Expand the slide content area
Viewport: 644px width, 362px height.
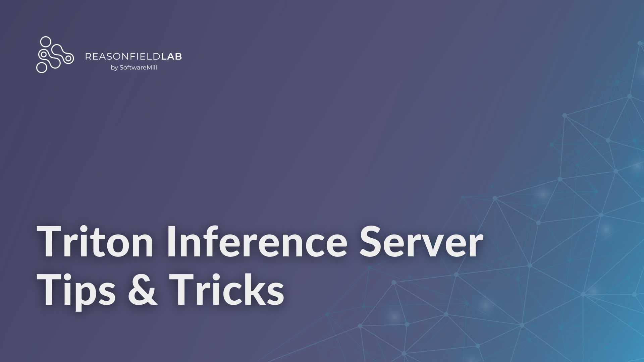(x=322, y=181)
